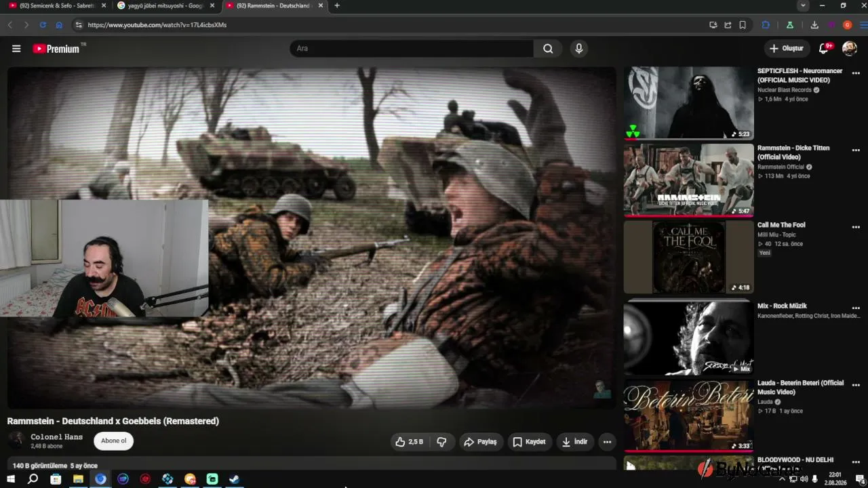
Task: Show hidden system tray icons
Action: coord(781,479)
